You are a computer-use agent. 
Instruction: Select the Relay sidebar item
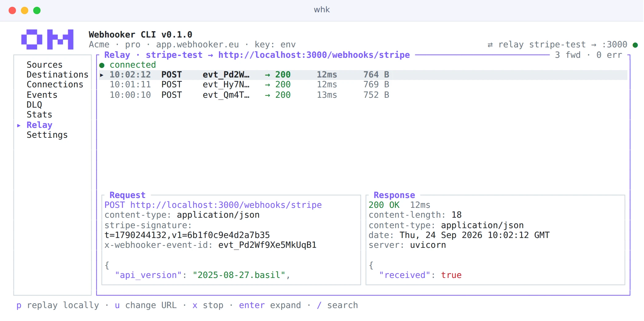[x=39, y=125]
